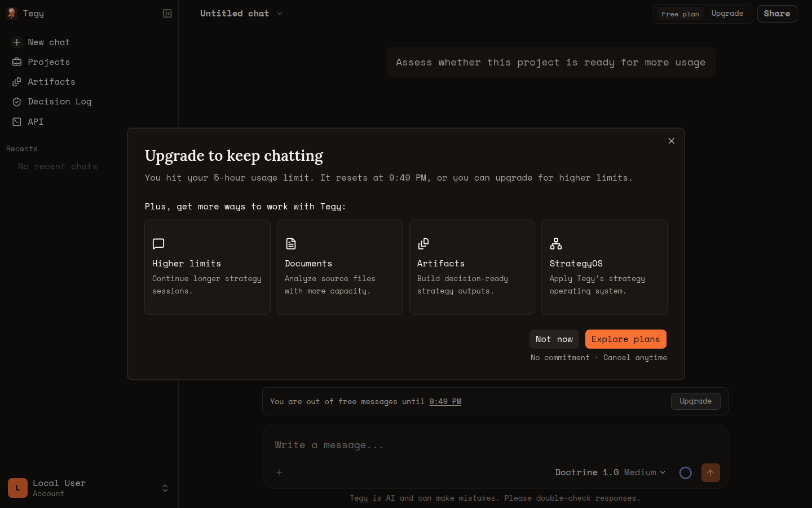Click the Recents heading

coord(22,149)
